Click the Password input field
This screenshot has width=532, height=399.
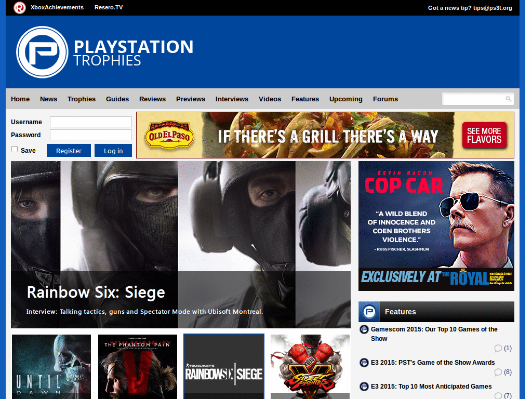(x=91, y=135)
